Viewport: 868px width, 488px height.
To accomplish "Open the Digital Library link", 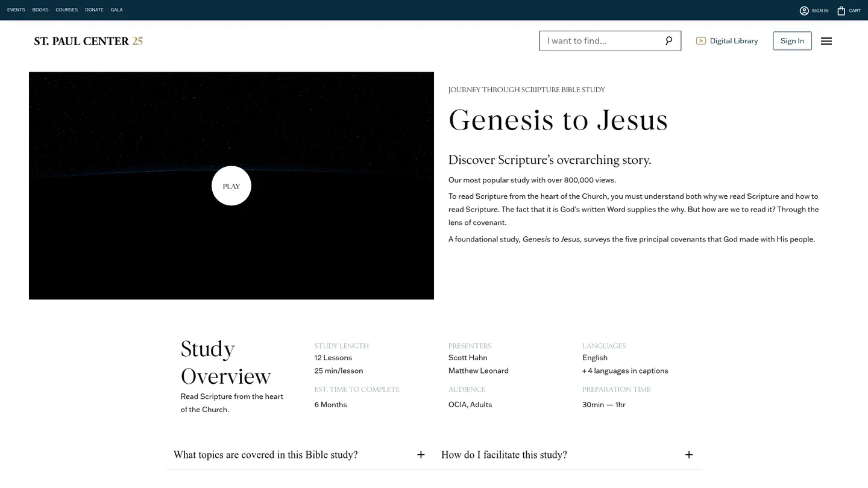I will 734,41.
